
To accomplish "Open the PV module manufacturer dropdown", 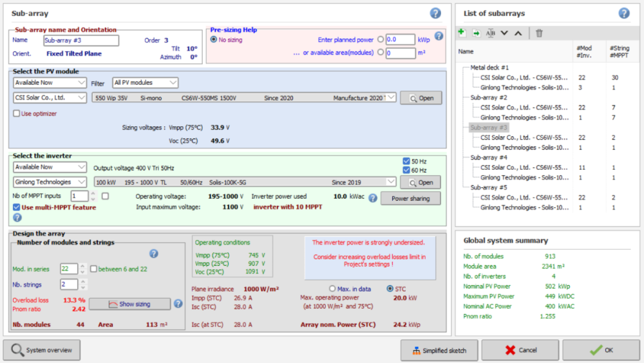I will point(50,98).
